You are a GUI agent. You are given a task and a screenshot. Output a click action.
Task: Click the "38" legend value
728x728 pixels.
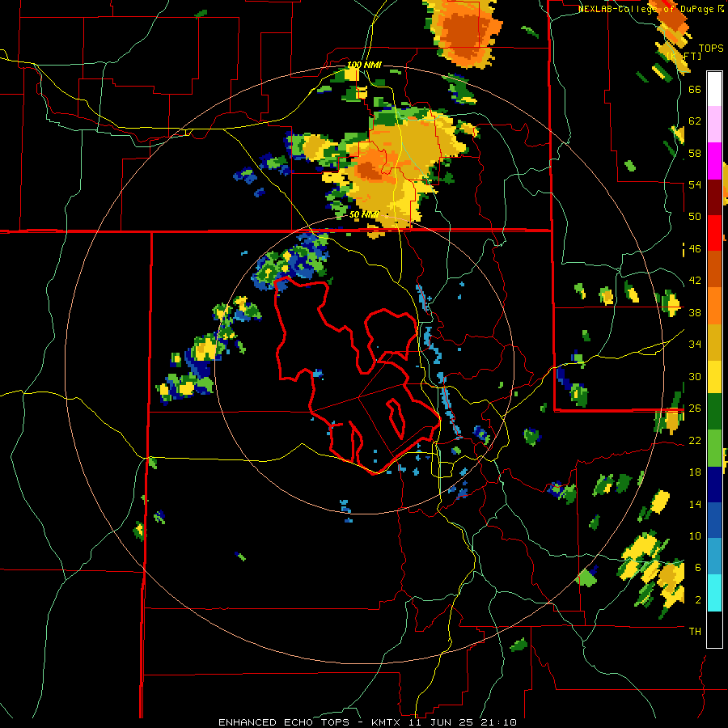click(x=695, y=312)
